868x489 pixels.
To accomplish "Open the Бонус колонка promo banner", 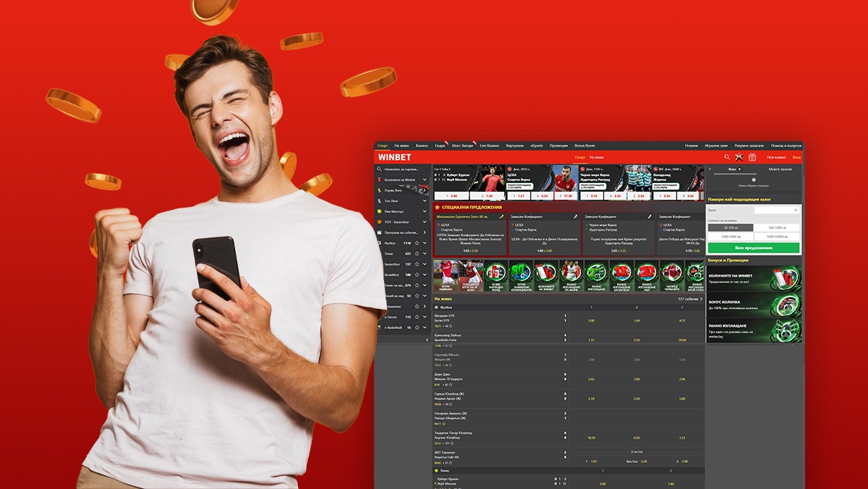I will click(754, 305).
